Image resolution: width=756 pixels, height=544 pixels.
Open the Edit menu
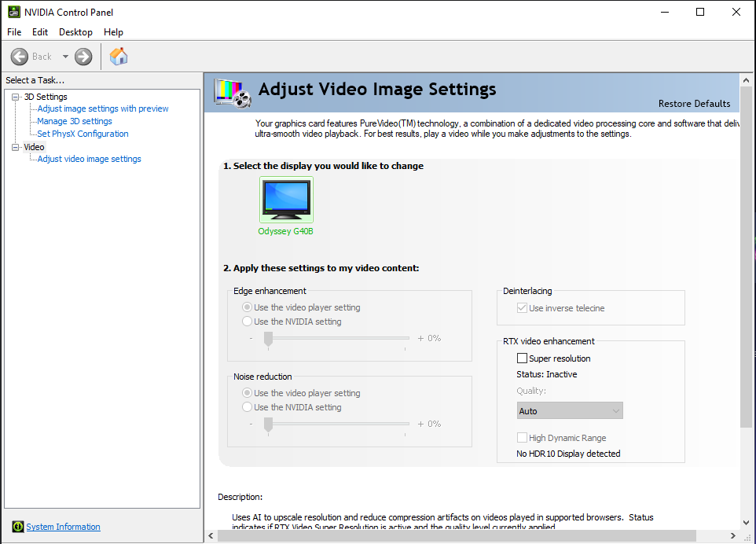click(x=40, y=31)
